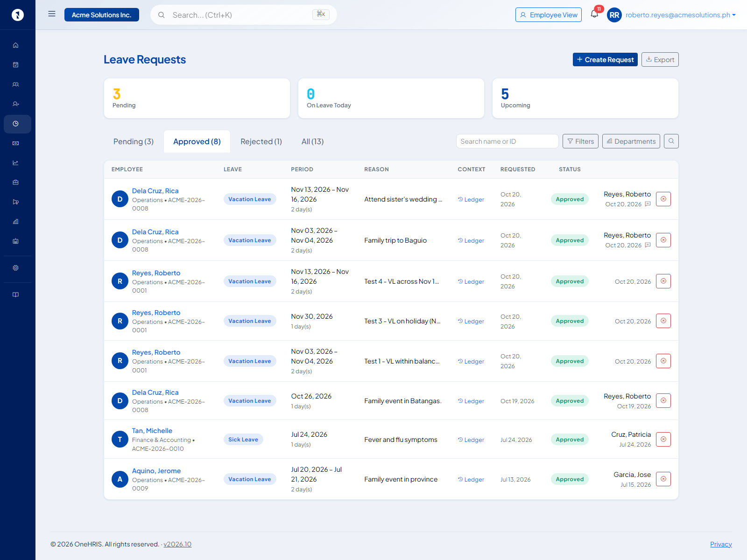Click the add-user icon in the sidebar

tap(15, 104)
